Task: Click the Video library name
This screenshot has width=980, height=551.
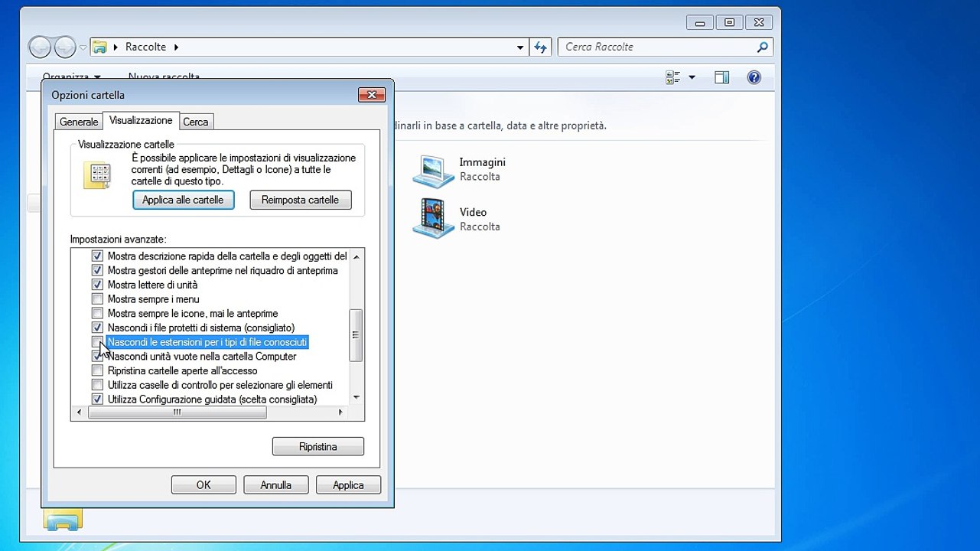Action: (473, 212)
